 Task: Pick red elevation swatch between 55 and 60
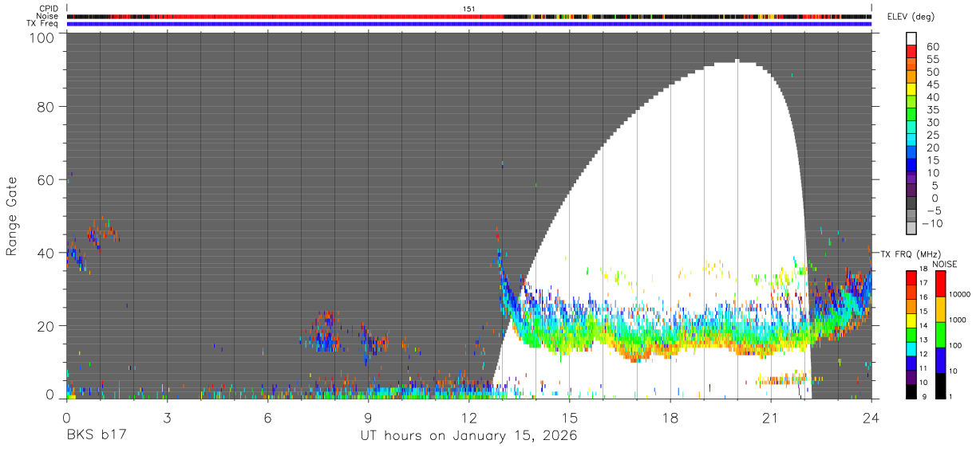911,53
